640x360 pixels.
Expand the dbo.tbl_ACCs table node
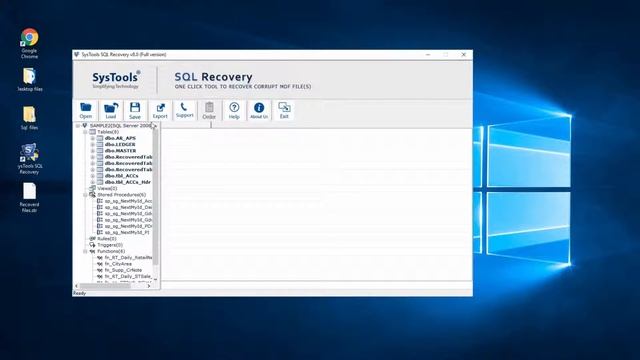coord(93,176)
